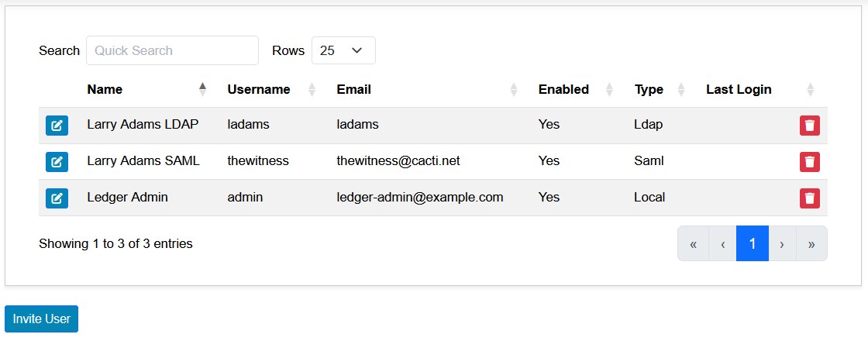
Task: Jump to last page of results
Action: click(811, 243)
